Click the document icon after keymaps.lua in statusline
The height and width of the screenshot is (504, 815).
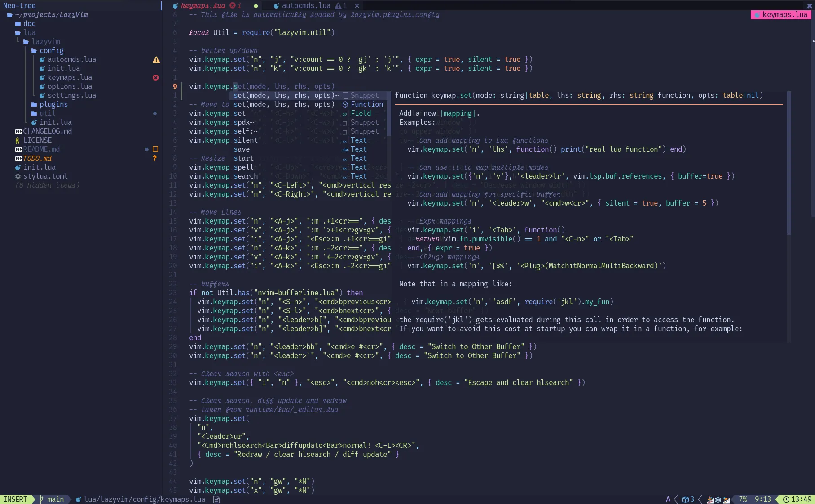[216, 500]
